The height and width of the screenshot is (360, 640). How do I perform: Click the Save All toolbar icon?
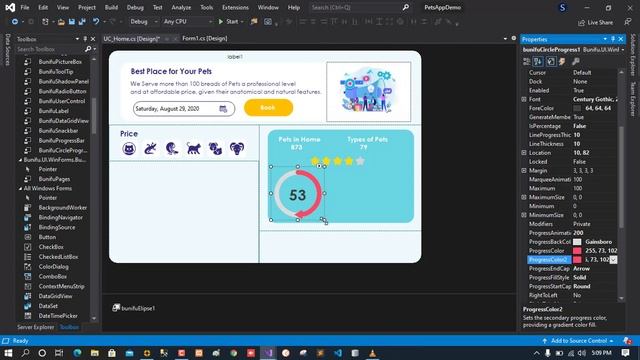point(82,22)
